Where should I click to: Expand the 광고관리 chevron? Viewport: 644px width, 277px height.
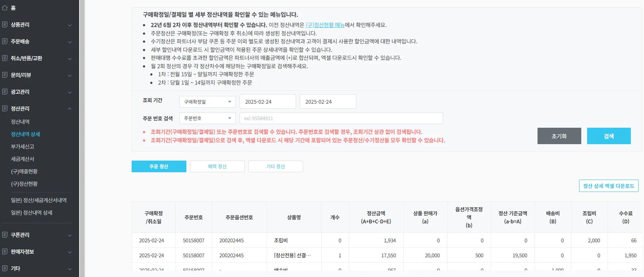(70, 92)
